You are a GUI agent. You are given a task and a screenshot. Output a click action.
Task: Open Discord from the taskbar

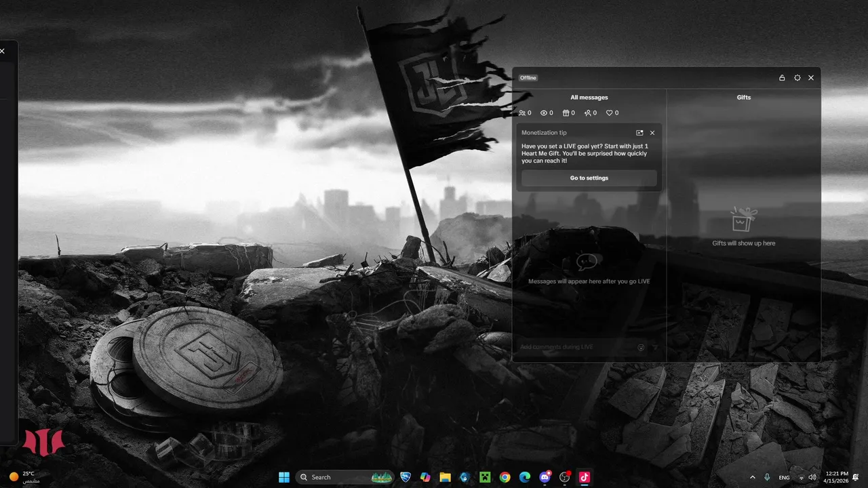tap(545, 477)
